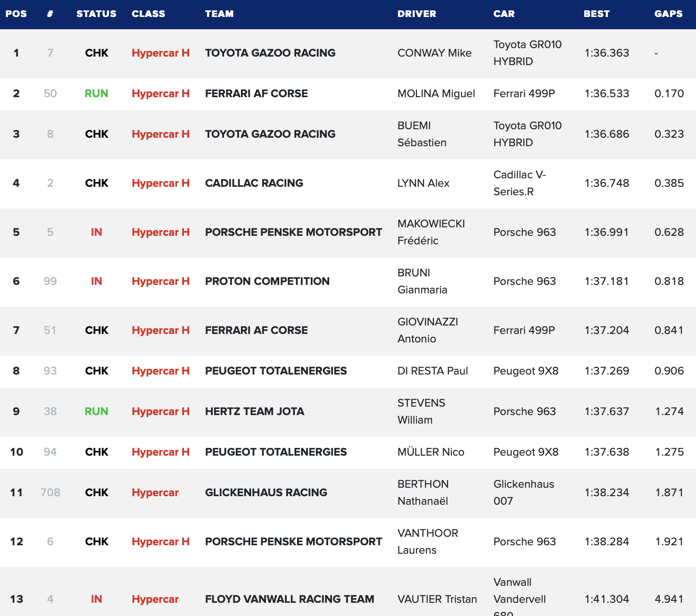
Task: Click the POS column header
Action: (x=16, y=14)
